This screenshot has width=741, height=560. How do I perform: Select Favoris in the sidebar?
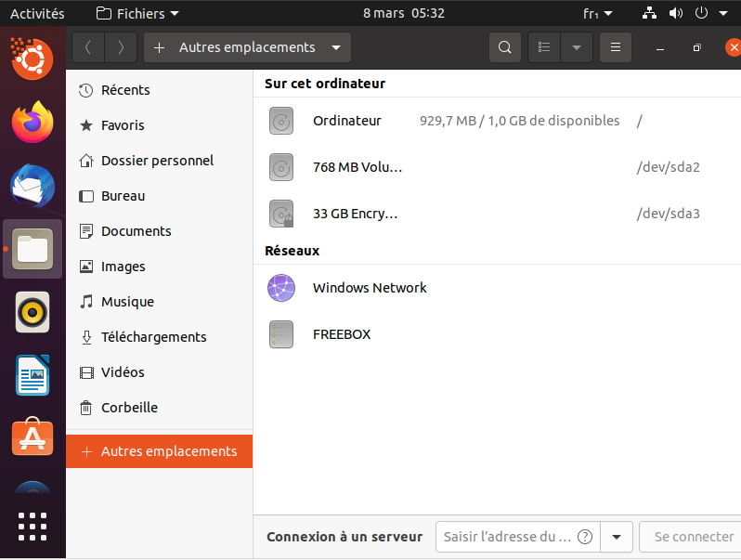pyautogui.click(x=123, y=125)
